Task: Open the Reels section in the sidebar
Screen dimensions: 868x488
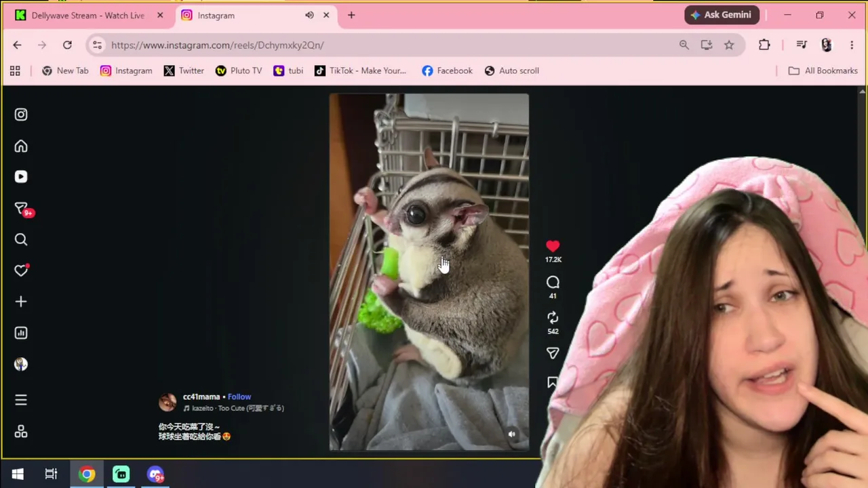Action: pyautogui.click(x=21, y=177)
